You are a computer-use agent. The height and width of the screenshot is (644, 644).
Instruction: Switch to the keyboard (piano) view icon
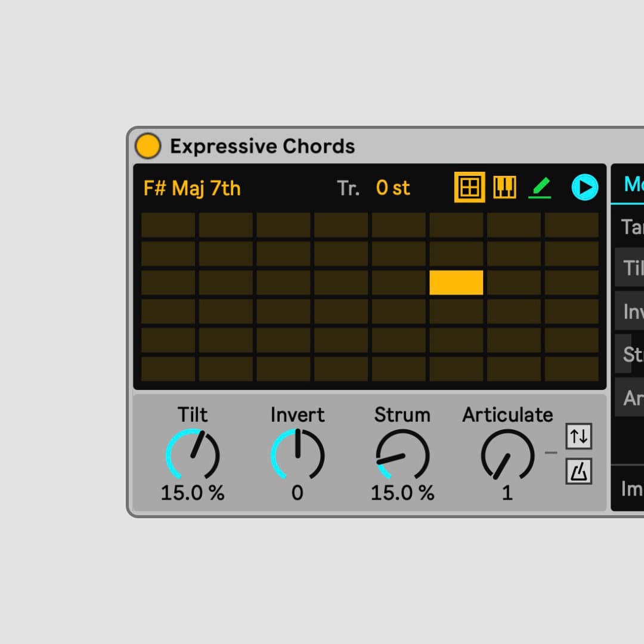pos(504,187)
